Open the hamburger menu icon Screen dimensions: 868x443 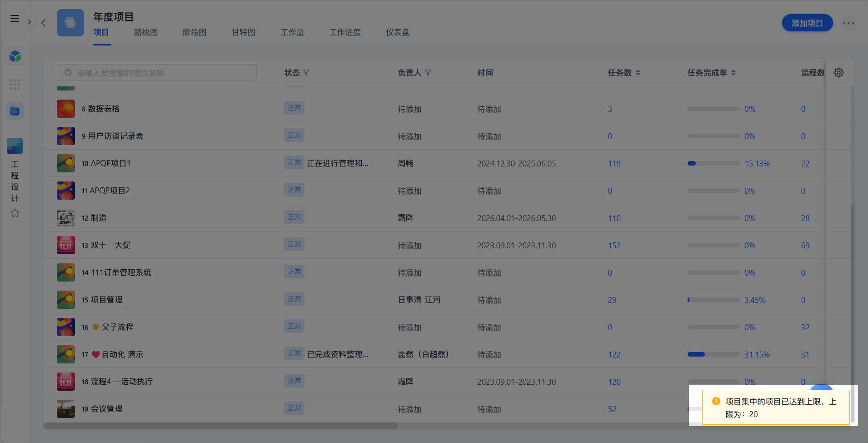coord(15,19)
